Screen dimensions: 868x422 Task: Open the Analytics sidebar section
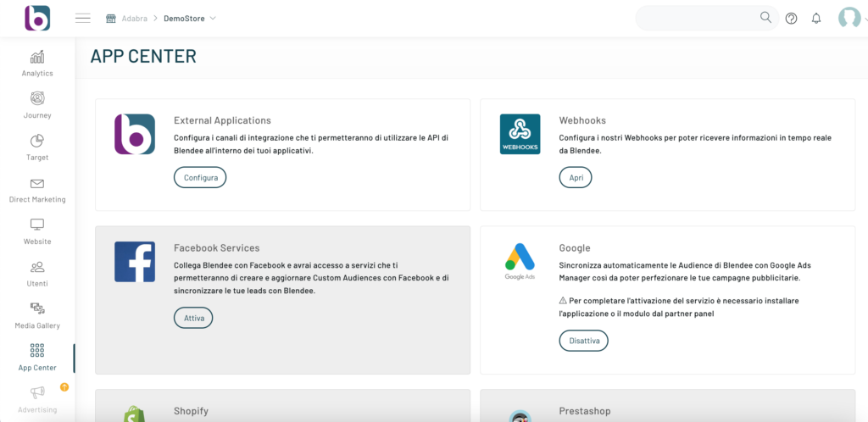37,63
